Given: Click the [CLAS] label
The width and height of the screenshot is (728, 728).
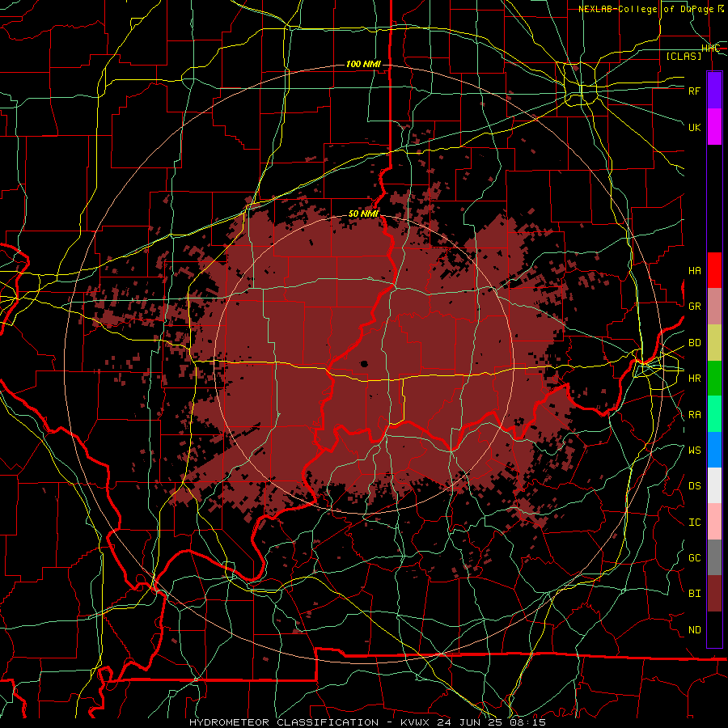Looking at the screenshot, I should [x=684, y=56].
